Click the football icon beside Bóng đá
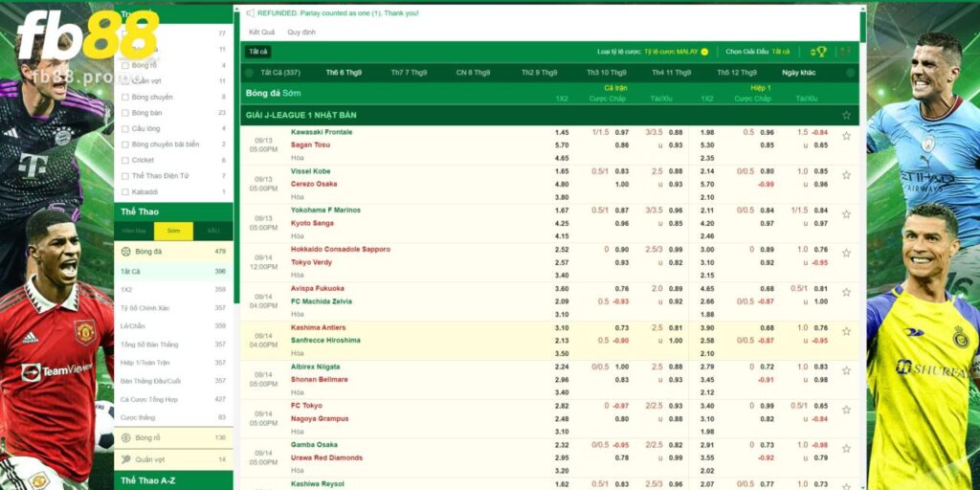The height and width of the screenshot is (490, 980). coord(125,251)
